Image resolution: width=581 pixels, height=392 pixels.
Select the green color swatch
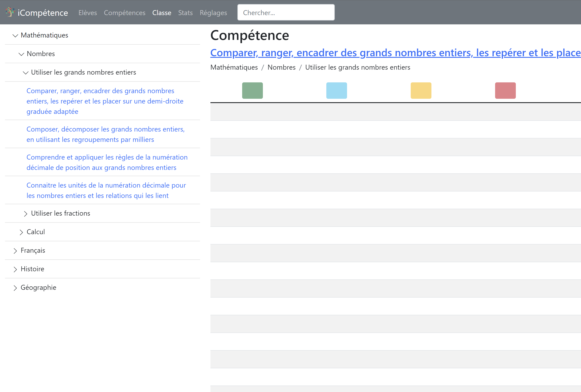click(x=252, y=90)
